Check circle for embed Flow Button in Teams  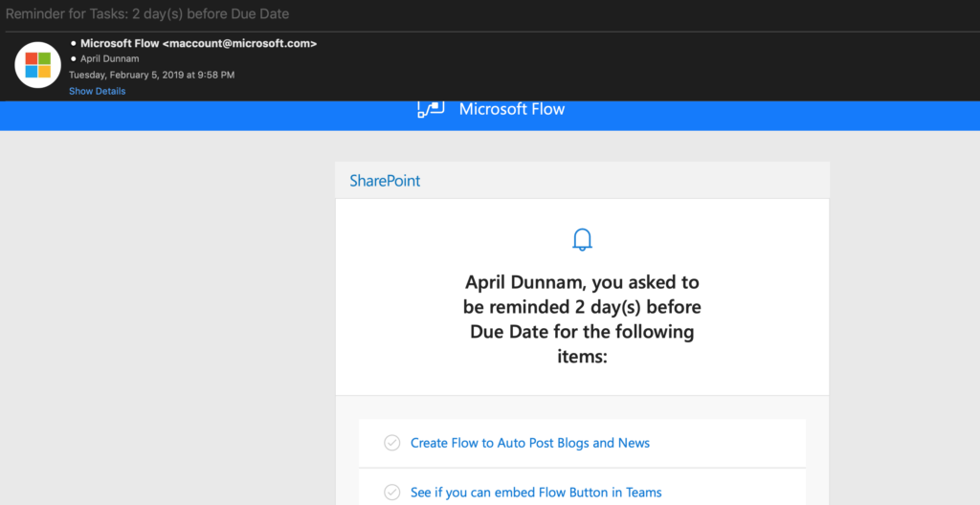tap(391, 493)
